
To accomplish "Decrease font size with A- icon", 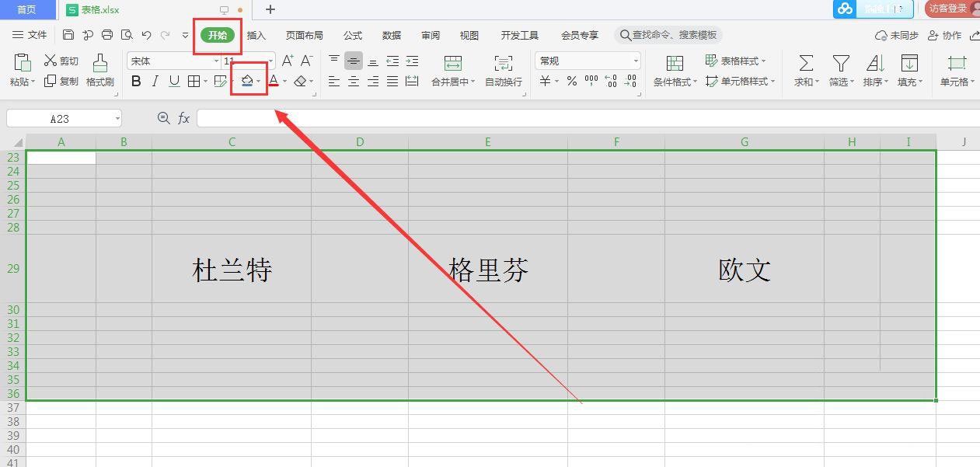I will 307,61.
